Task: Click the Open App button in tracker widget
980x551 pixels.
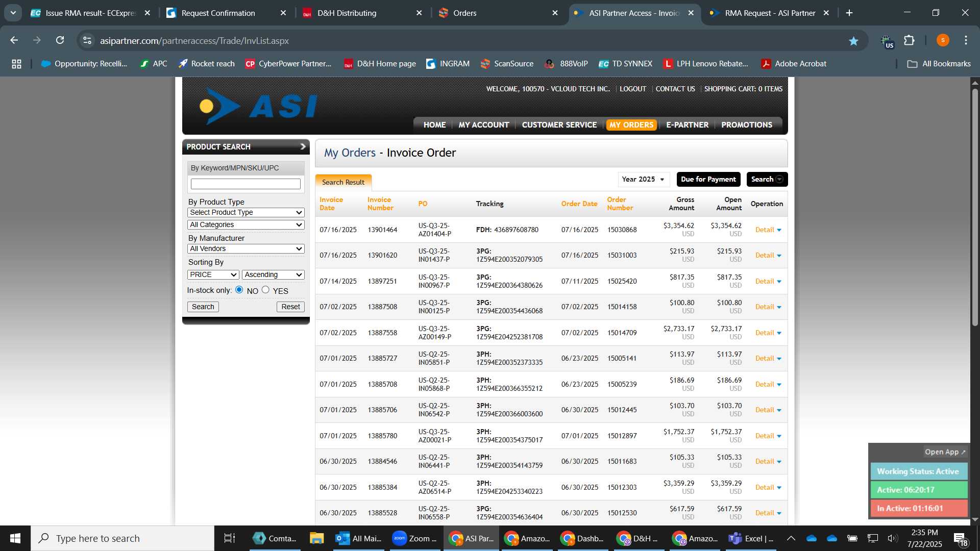Action: click(945, 452)
